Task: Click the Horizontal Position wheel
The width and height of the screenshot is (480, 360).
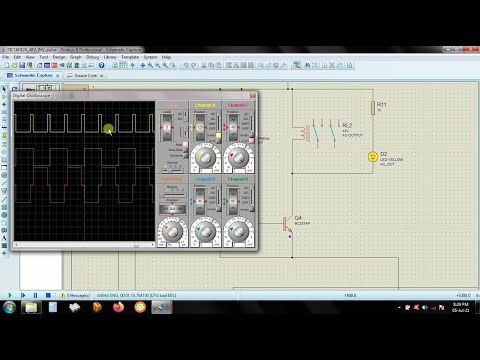Action: (172, 209)
